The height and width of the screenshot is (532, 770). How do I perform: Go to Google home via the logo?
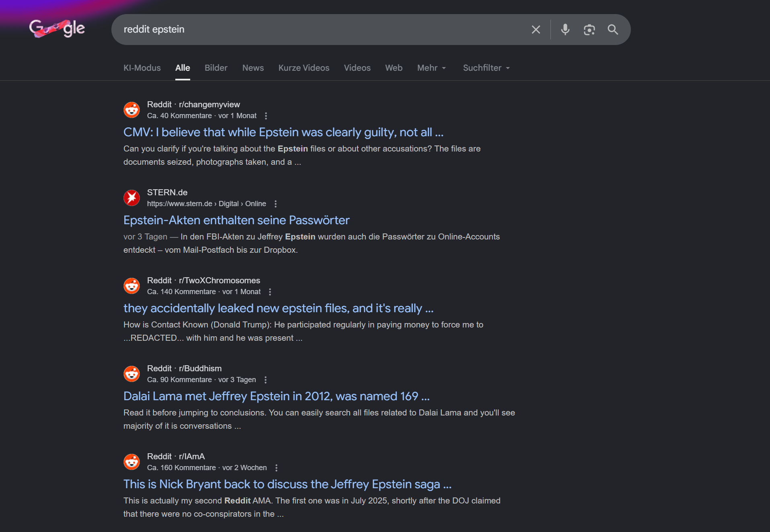[57, 29]
